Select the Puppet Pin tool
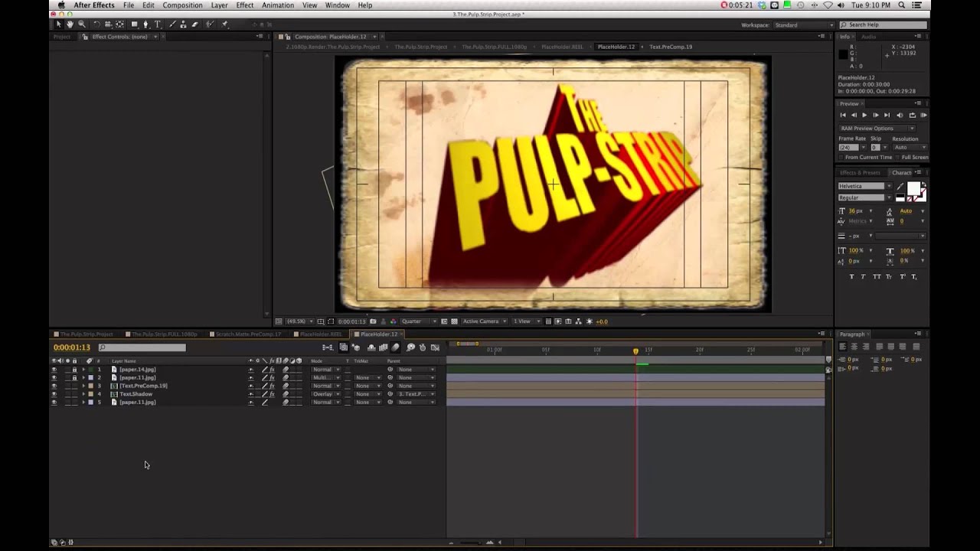The image size is (980, 551). pyautogui.click(x=224, y=24)
